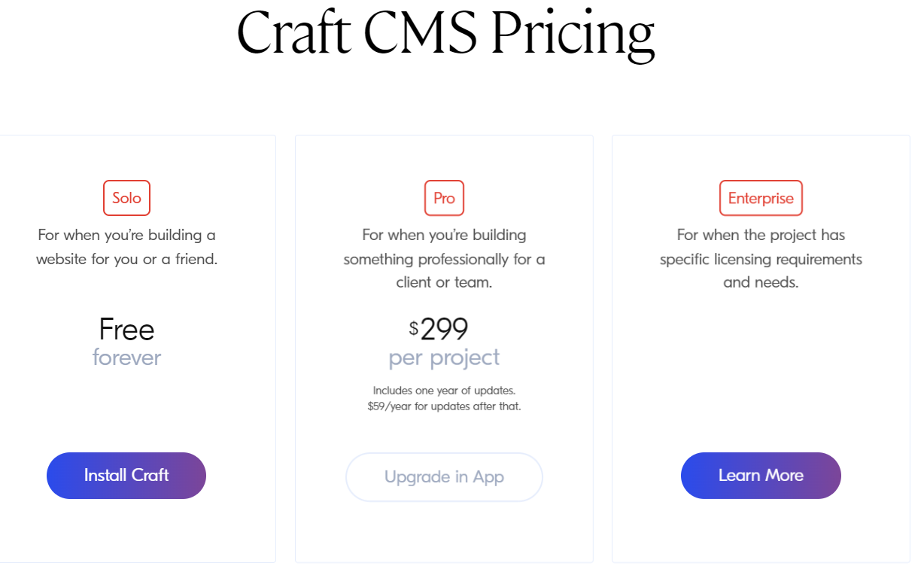Viewport: 924px width, 569px height.
Task: Select the Solo plan badge
Action: click(126, 198)
